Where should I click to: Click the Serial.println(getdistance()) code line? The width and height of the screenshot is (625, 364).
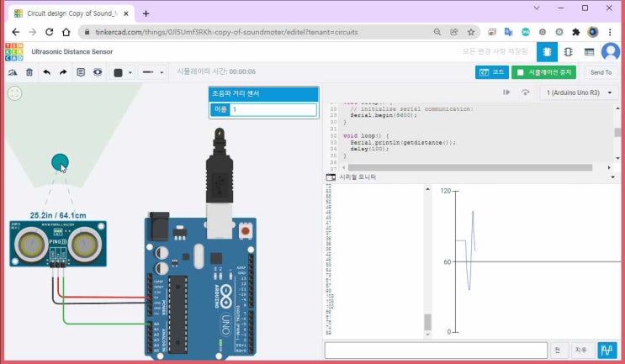403,142
